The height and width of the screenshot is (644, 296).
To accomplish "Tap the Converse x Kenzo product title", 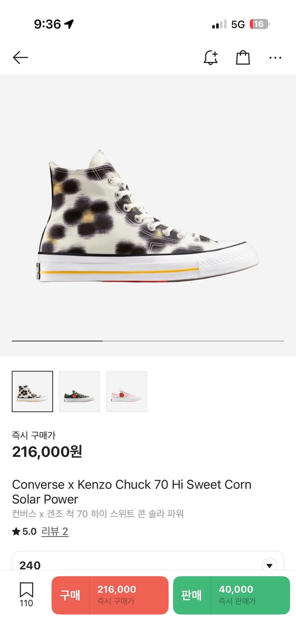I will (x=131, y=492).
